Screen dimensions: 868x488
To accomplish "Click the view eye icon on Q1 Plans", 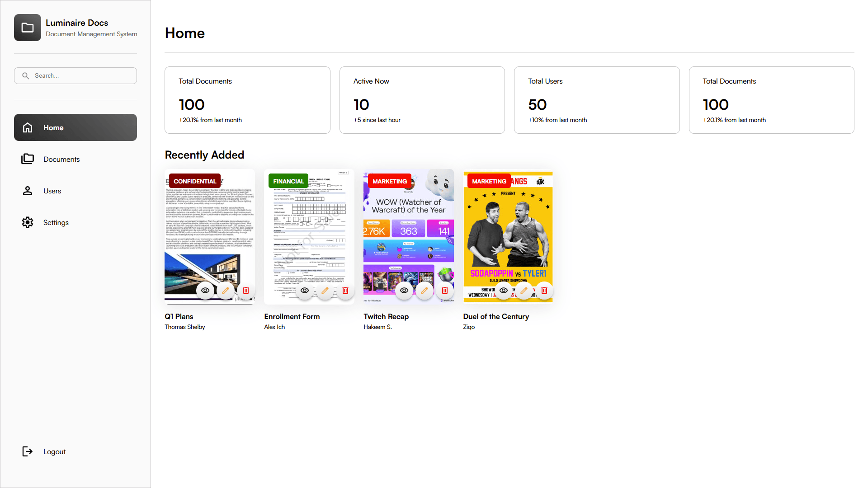I will (x=205, y=291).
